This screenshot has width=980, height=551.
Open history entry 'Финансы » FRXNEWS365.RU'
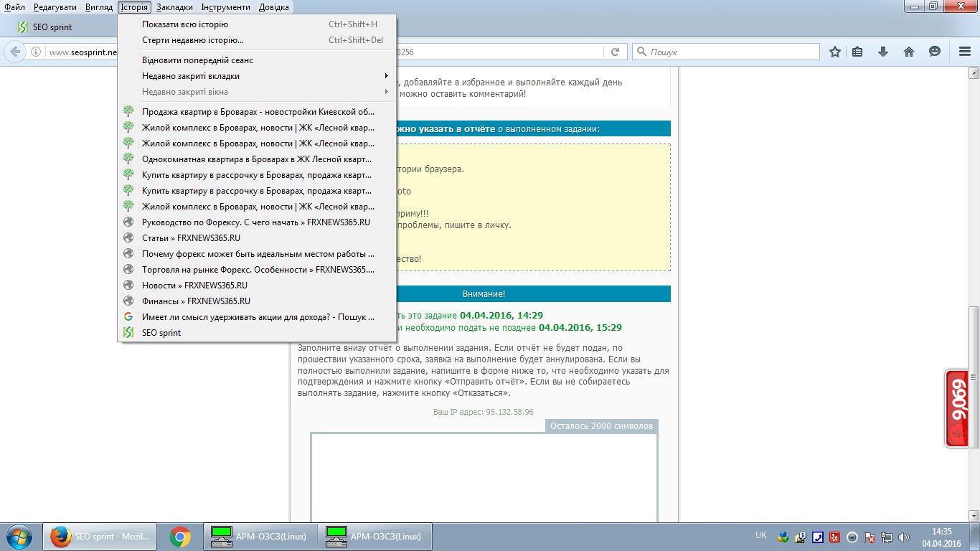pos(258,301)
